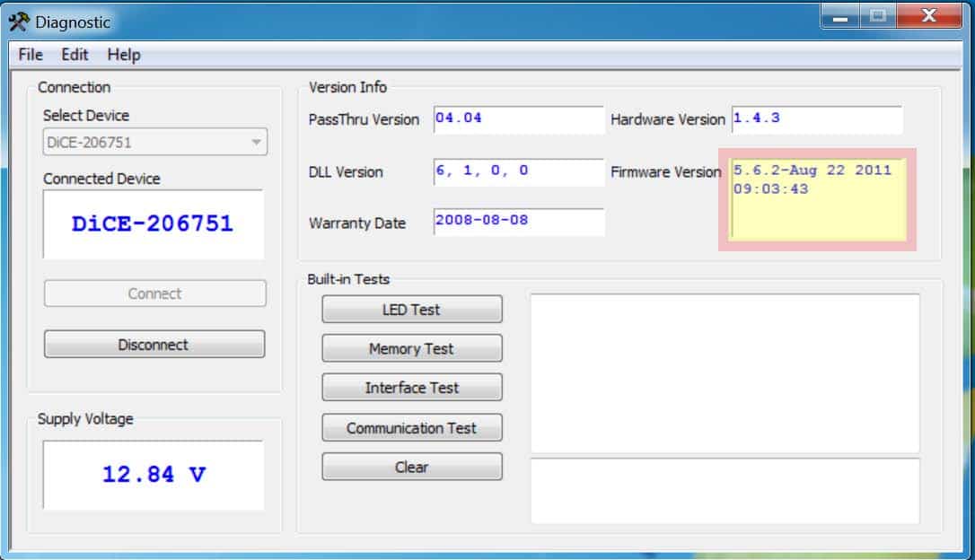This screenshot has height=560, width=975.
Task: Click the Clear button
Action: [x=412, y=467]
